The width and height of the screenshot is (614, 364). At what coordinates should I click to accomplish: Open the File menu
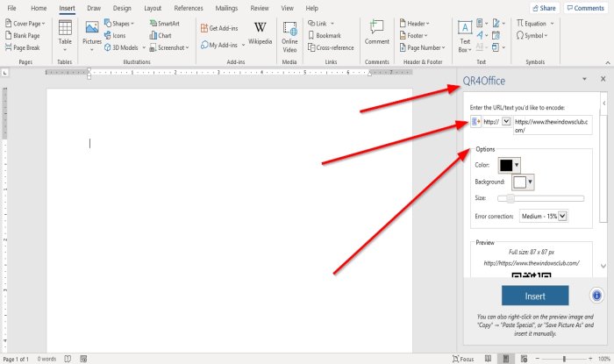pos(11,8)
